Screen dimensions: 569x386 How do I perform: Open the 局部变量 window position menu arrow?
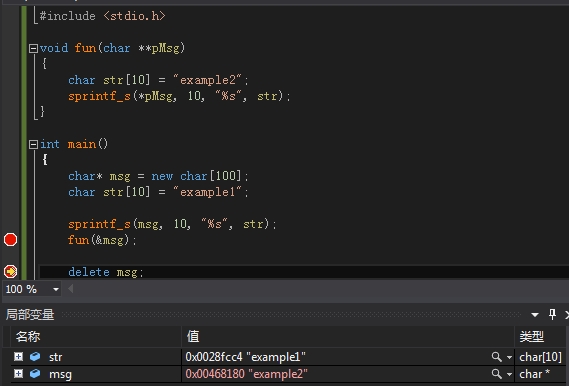pyautogui.click(x=535, y=315)
